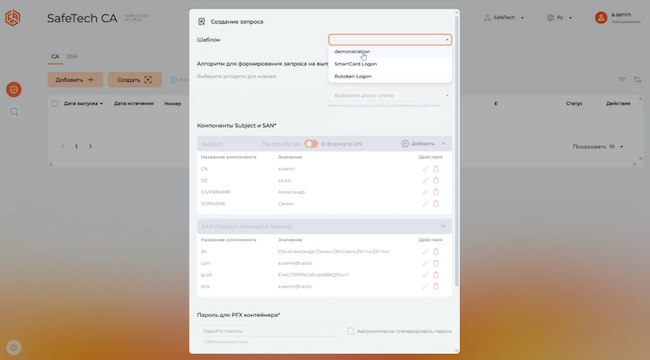Delete the SAN guid entry

pyautogui.click(x=436, y=275)
